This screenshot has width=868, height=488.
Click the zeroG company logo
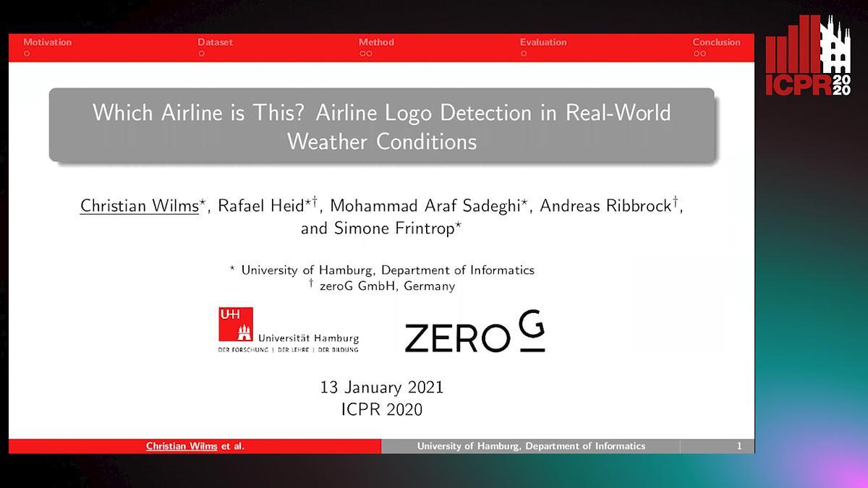[475, 331]
